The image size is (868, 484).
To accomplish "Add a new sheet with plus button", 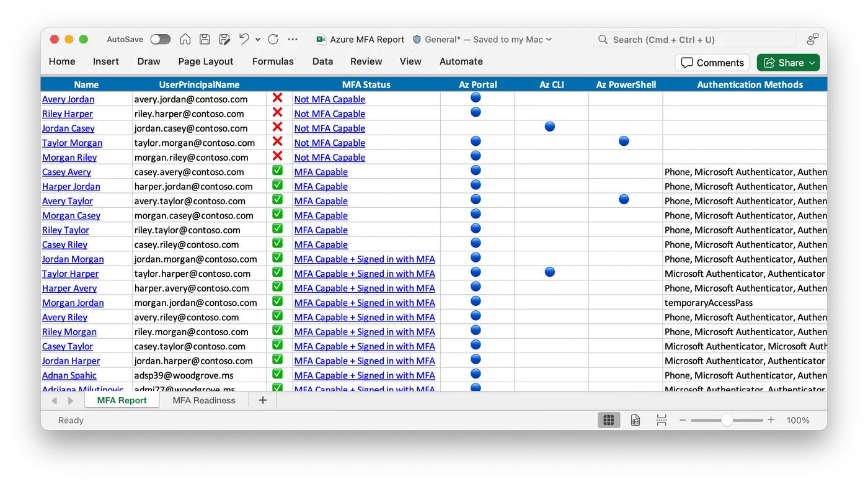I will (263, 400).
